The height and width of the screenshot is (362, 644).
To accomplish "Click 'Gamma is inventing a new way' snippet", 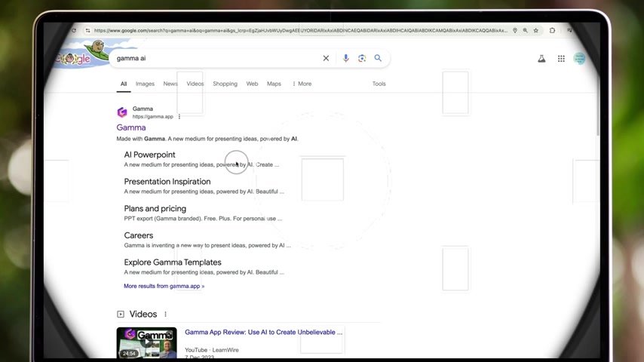I will (207, 245).
